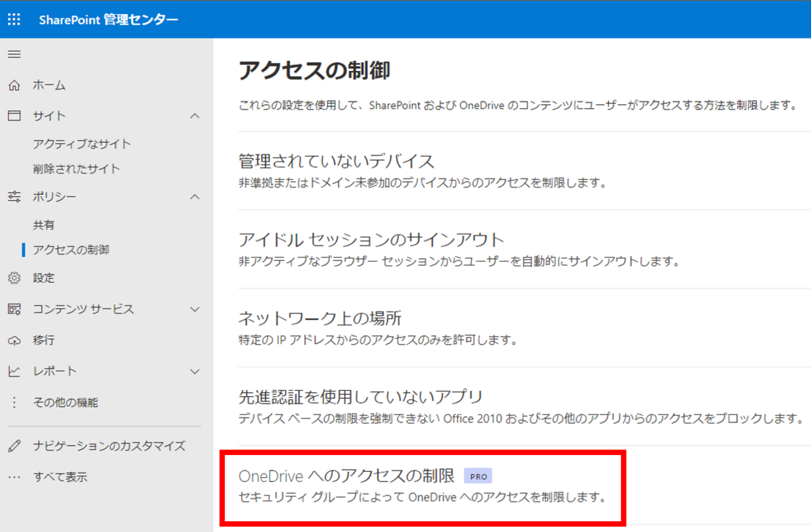The width and height of the screenshot is (811, 532).
Task: Click the アクセスの制御 page heading
Action: pyautogui.click(x=314, y=70)
